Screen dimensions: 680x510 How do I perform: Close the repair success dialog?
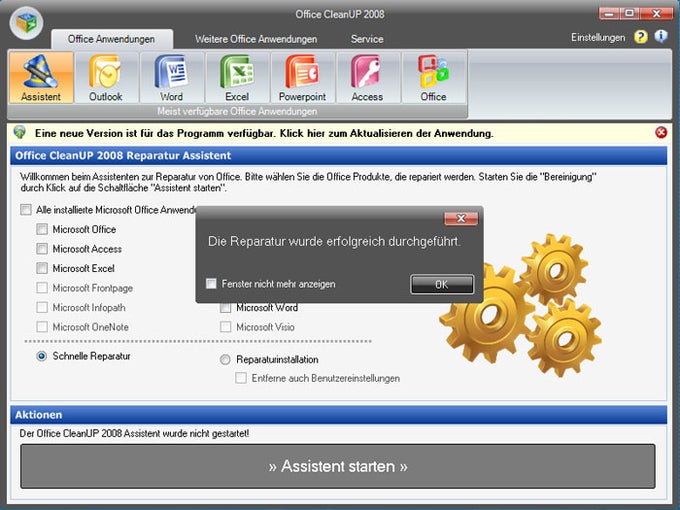pos(461,219)
